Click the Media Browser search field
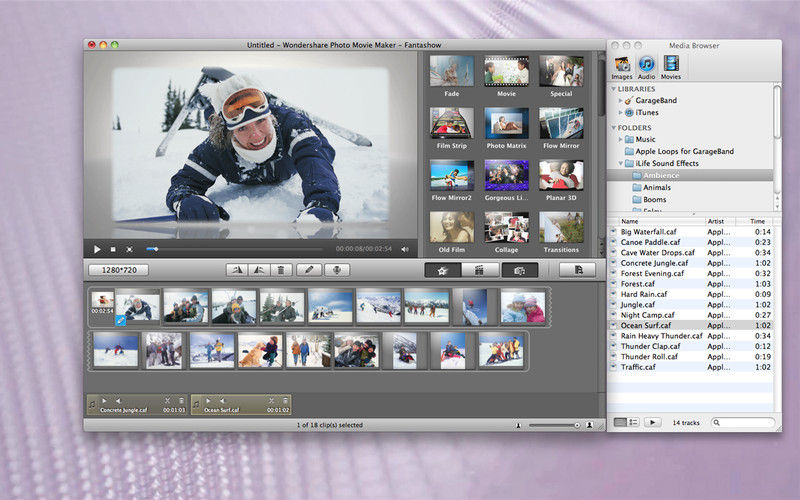Screen dimensions: 800x500 click(x=743, y=422)
